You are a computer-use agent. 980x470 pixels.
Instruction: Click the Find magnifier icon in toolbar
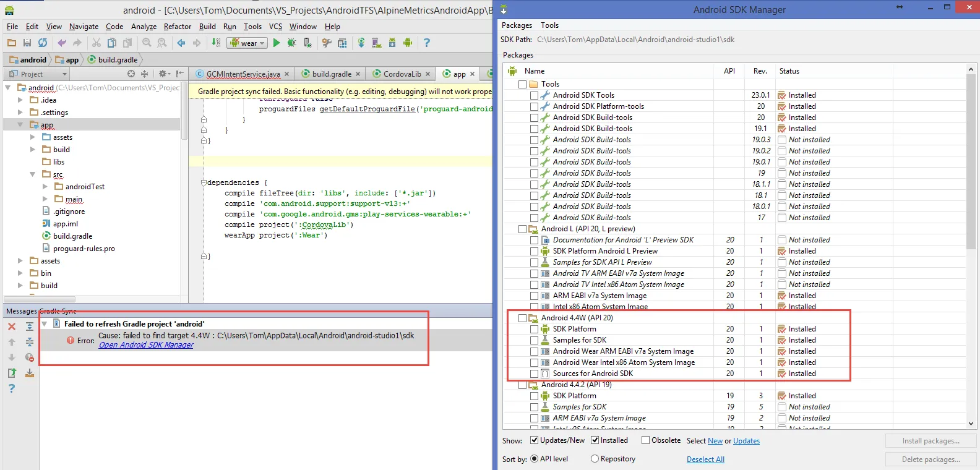pos(147,43)
